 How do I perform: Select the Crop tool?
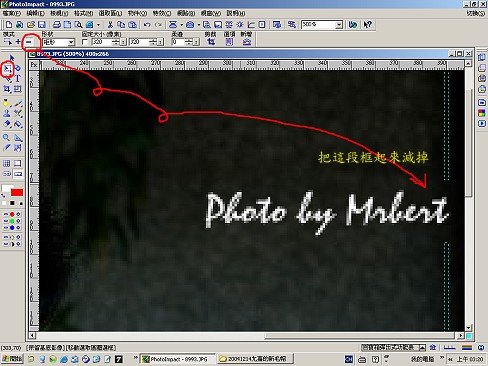(7, 89)
